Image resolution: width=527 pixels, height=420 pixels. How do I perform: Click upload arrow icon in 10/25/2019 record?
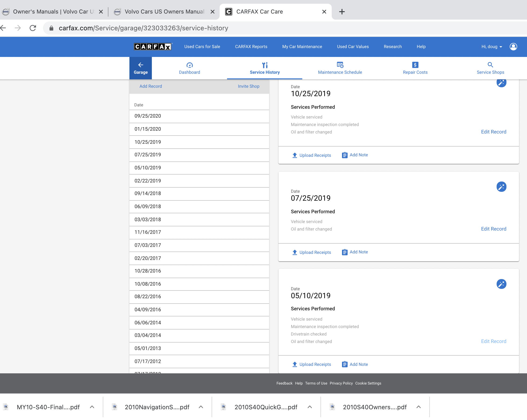coord(295,155)
